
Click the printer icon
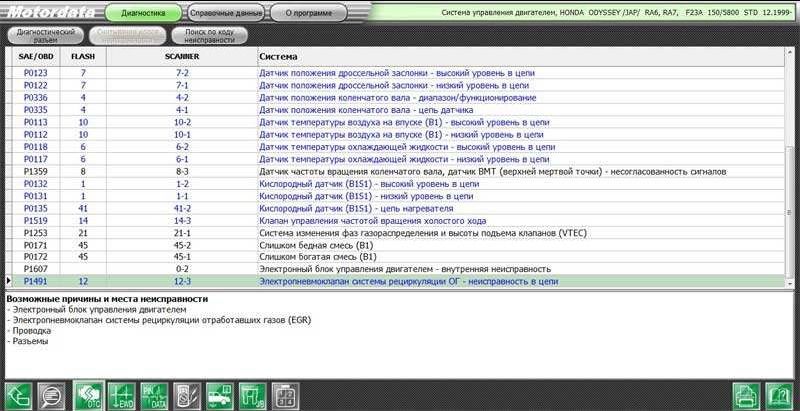[746, 396]
